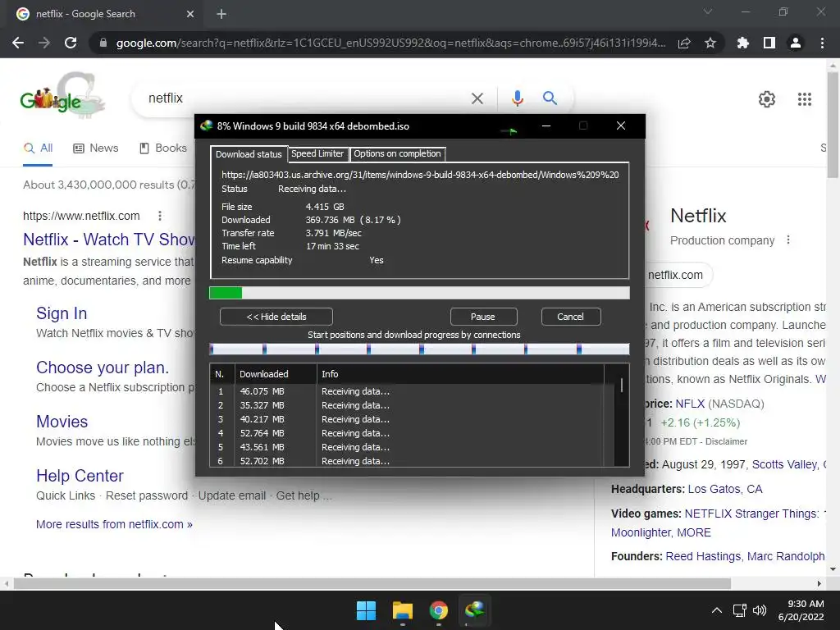Open the Google apps grid
This screenshot has width=840, height=630.
805,99
